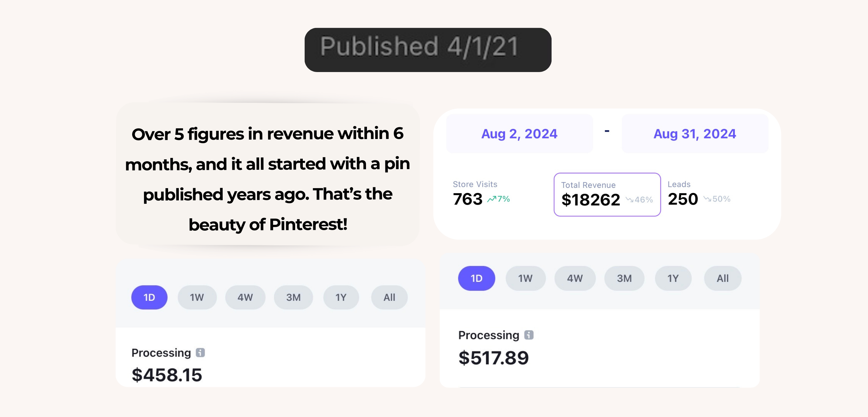Click the Published 4/1/21 dark badge
Screen dimensions: 868x417
tap(428, 50)
